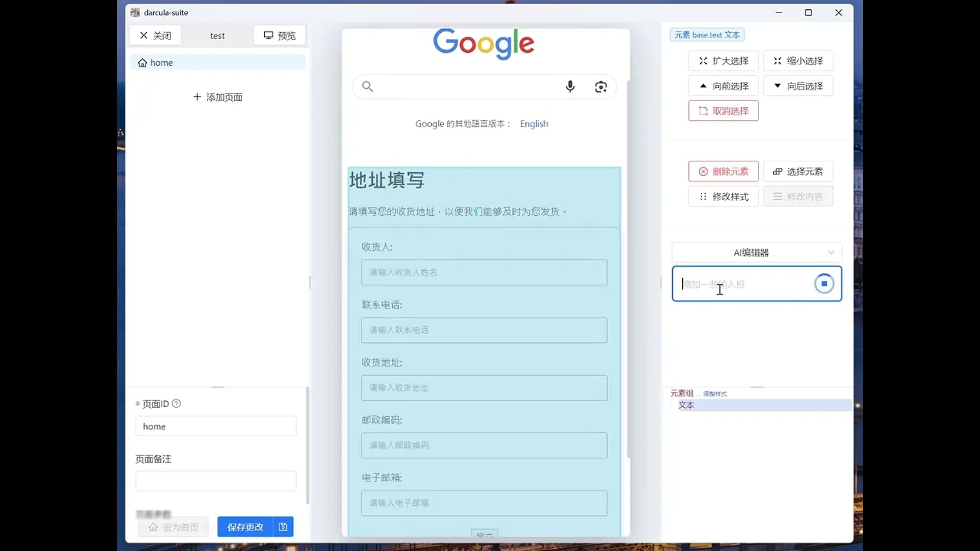
Task: Click the Google Lens camera icon
Action: 600,86
